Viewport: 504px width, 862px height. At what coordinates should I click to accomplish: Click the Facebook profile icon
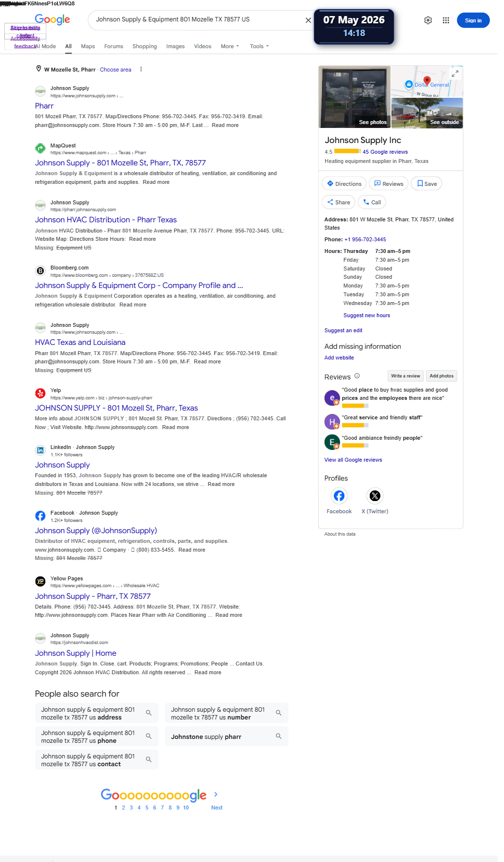[x=339, y=496]
